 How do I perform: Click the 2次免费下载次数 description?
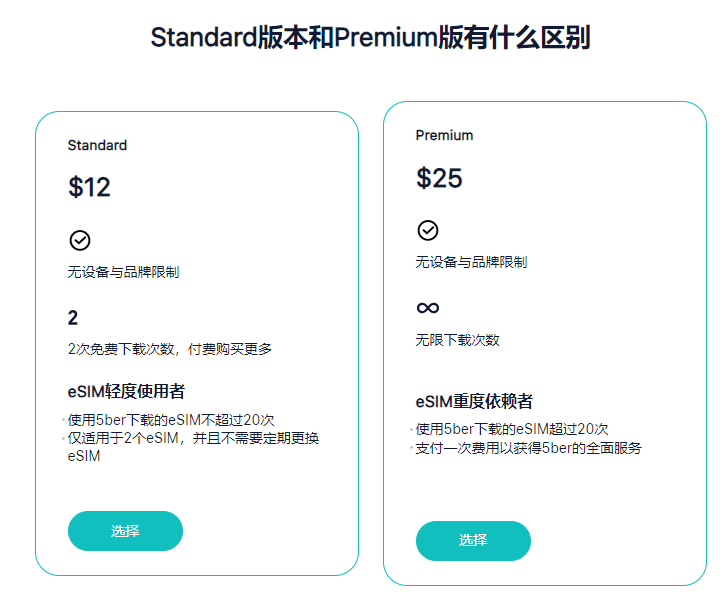169,349
